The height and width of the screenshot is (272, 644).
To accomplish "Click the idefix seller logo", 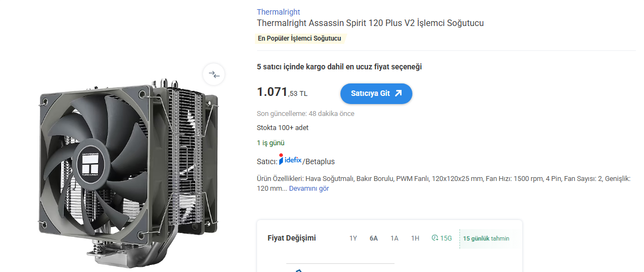I will pyautogui.click(x=290, y=160).
